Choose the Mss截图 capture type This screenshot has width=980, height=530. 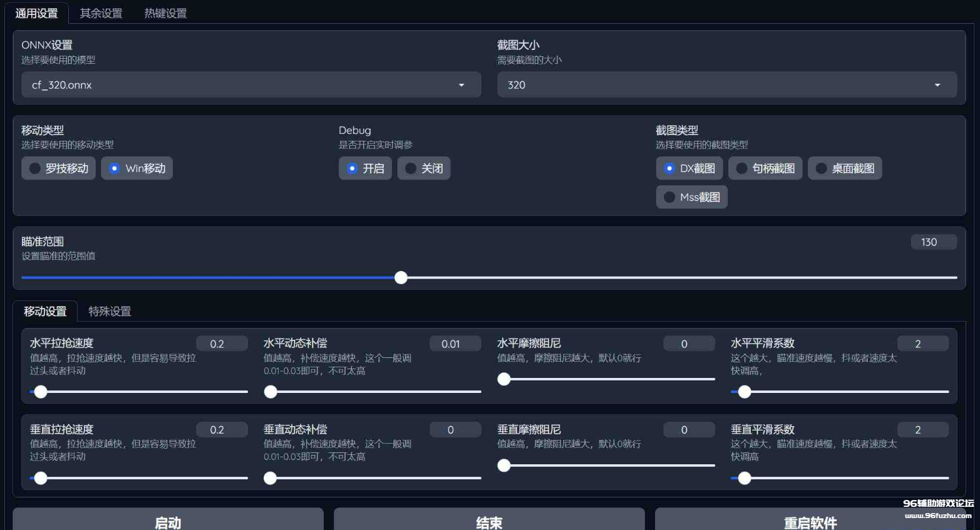point(691,197)
